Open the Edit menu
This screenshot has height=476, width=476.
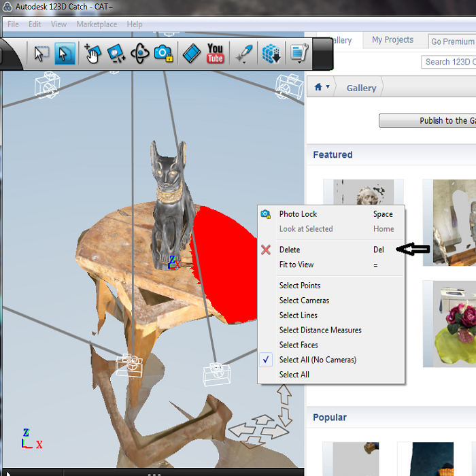pyautogui.click(x=35, y=24)
